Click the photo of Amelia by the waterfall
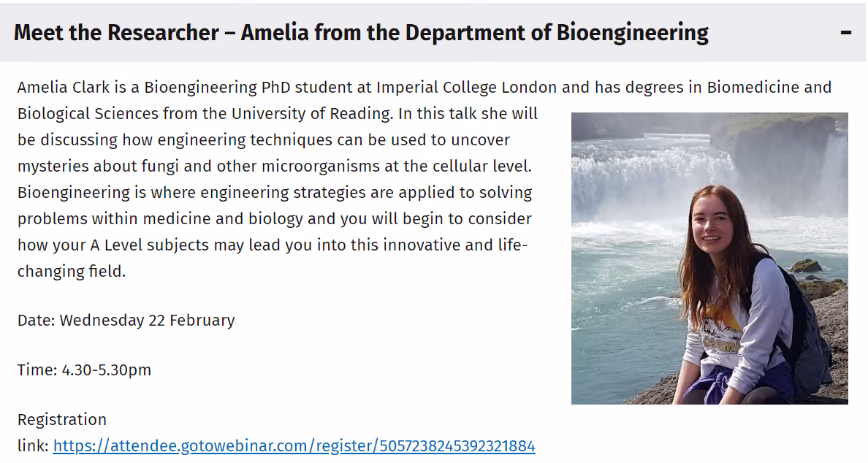Screen dimensions: 868x463 pyautogui.click(x=709, y=259)
